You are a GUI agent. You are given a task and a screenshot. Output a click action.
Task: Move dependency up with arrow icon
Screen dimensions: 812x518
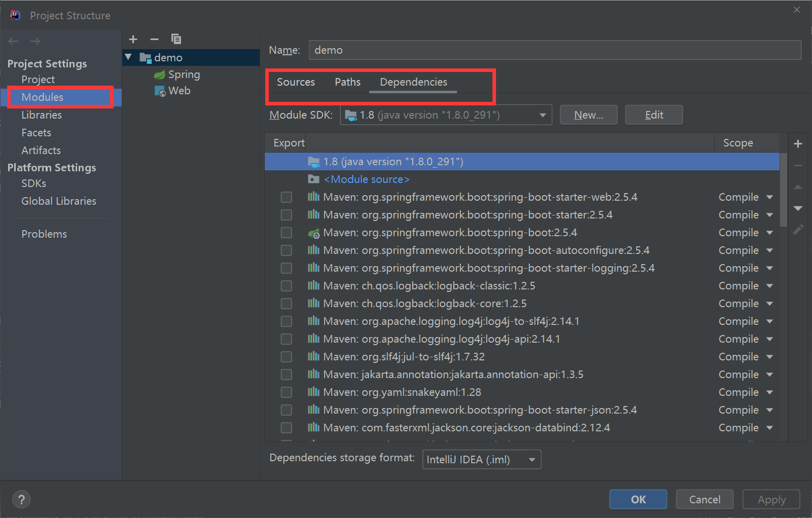click(x=798, y=187)
